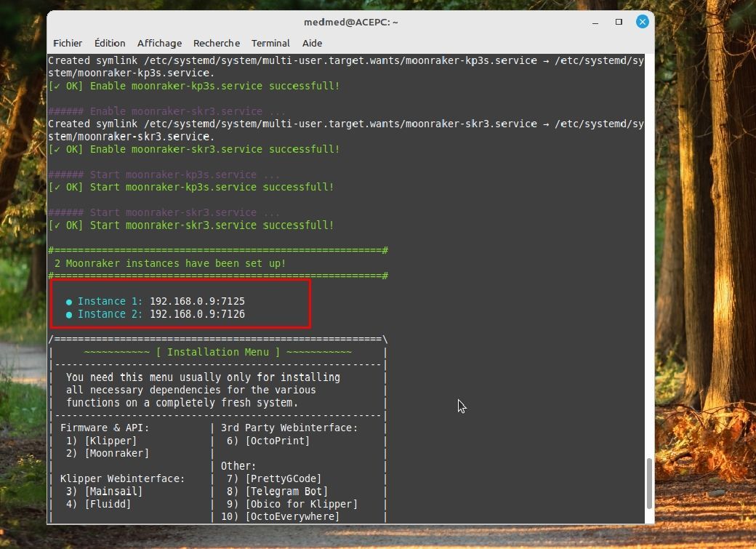Click 'Start moonraker-kp3s.service successfull!' line
756x549 pixels.
191,187
